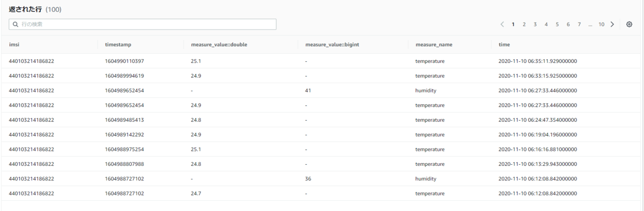Jump to last page 10

pyautogui.click(x=602, y=24)
